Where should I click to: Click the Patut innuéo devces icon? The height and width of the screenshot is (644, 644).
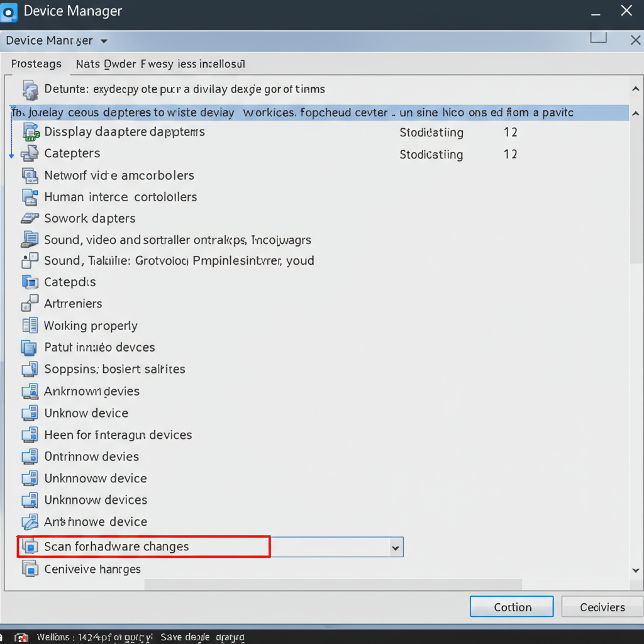coord(29,347)
